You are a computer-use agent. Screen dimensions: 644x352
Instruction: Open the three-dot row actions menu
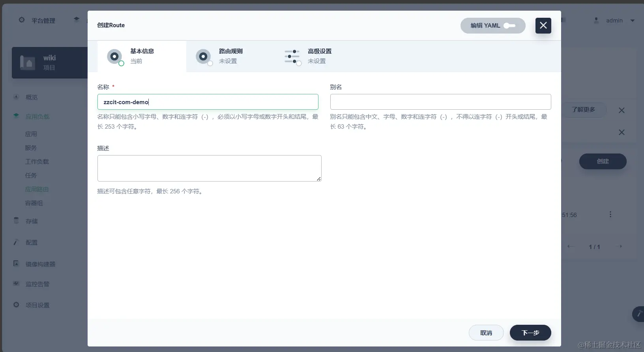click(610, 214)
